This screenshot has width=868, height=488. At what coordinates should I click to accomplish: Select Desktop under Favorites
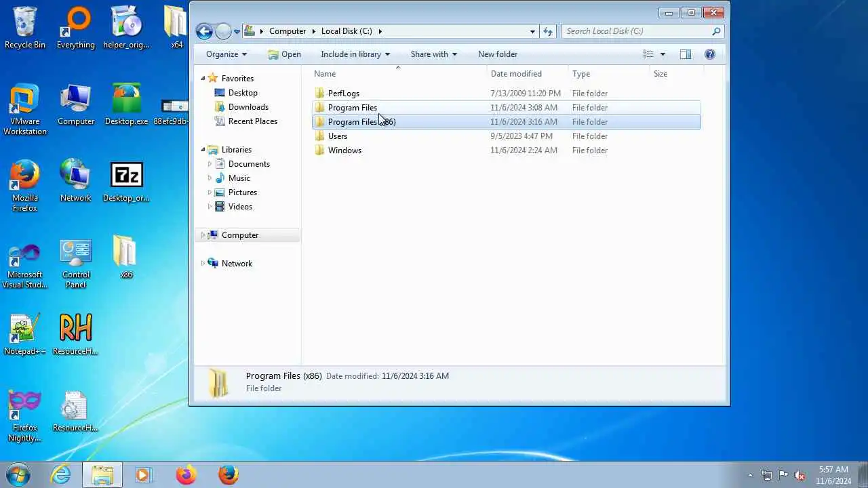pyautogui.click(x=243, y=93)
